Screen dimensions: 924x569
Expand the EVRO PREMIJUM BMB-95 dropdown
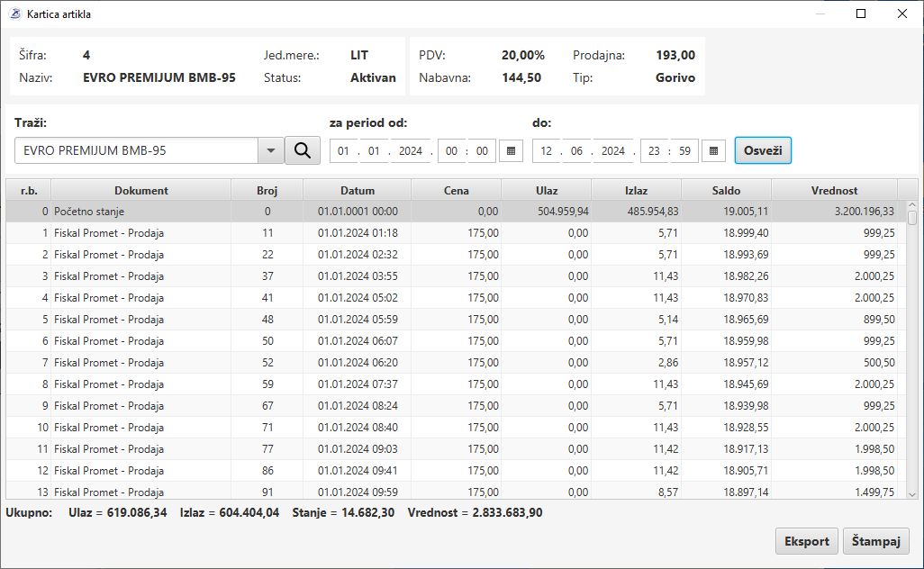pyautogui.click(x=271, y=151)
